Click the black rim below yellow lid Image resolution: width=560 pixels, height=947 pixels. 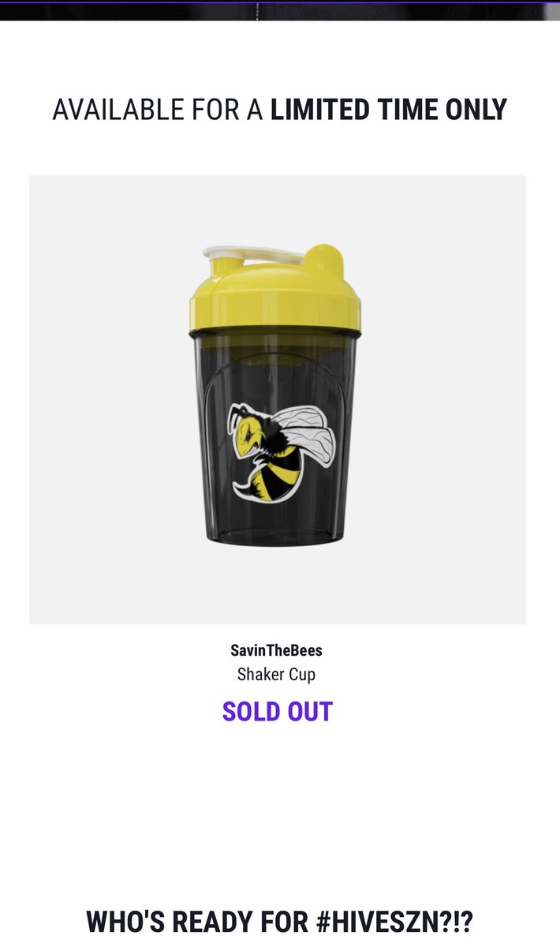(274, 334)
